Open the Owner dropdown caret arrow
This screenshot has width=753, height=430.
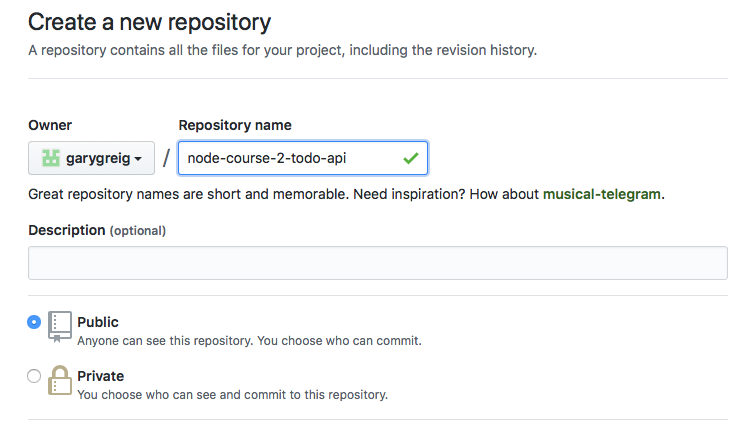(138, 159)
